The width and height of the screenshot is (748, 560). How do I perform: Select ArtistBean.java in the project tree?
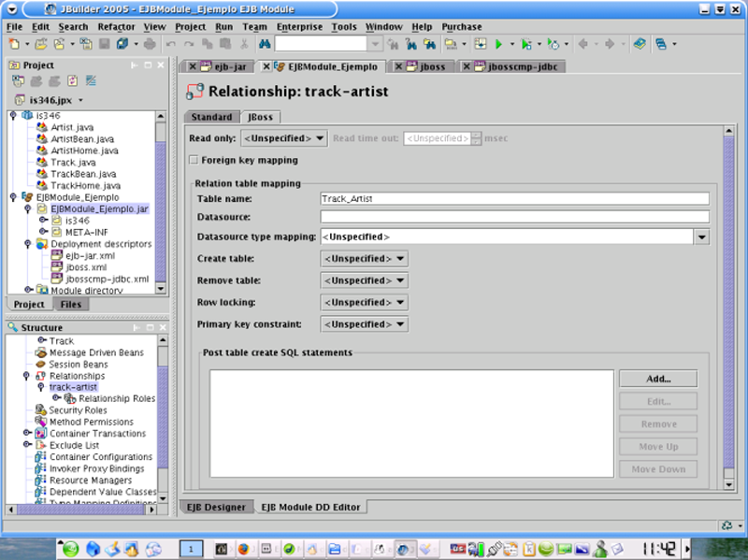pyautogui.click(x=82, y=138)
